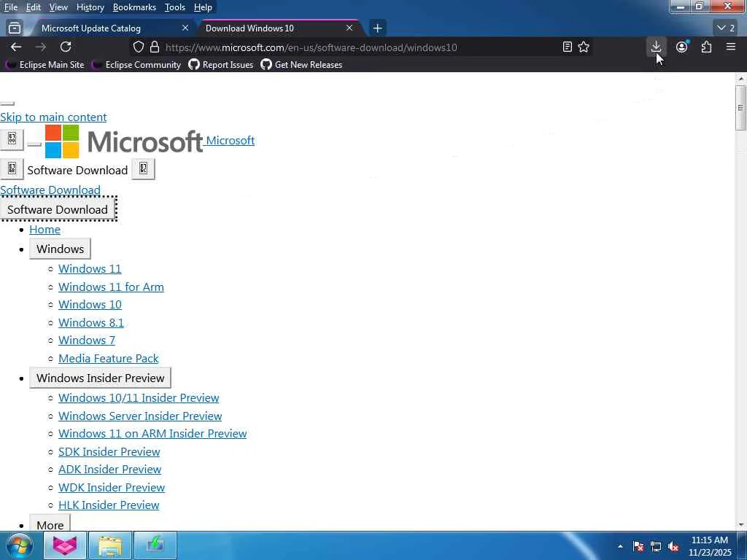
Task: Open the Windows Start orb
Action: (19, 545)
